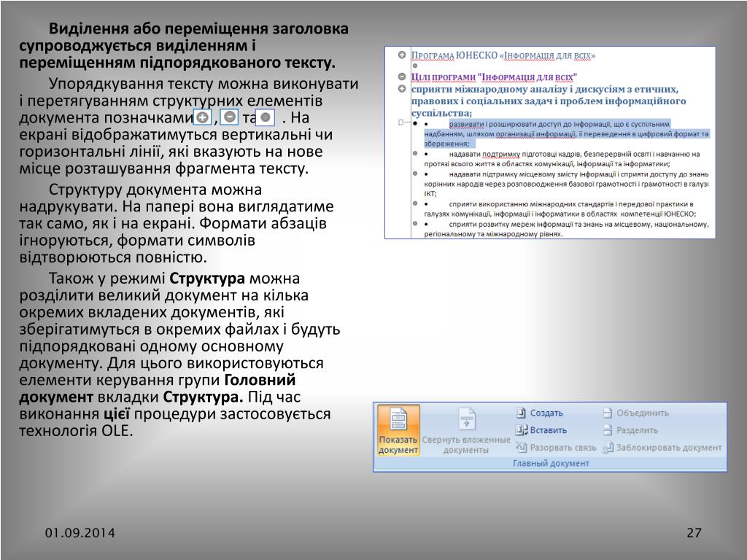Image resolution: width=747 pixels, height=560 pixels.
Task: Click the Разделить button
Action: 631,430
